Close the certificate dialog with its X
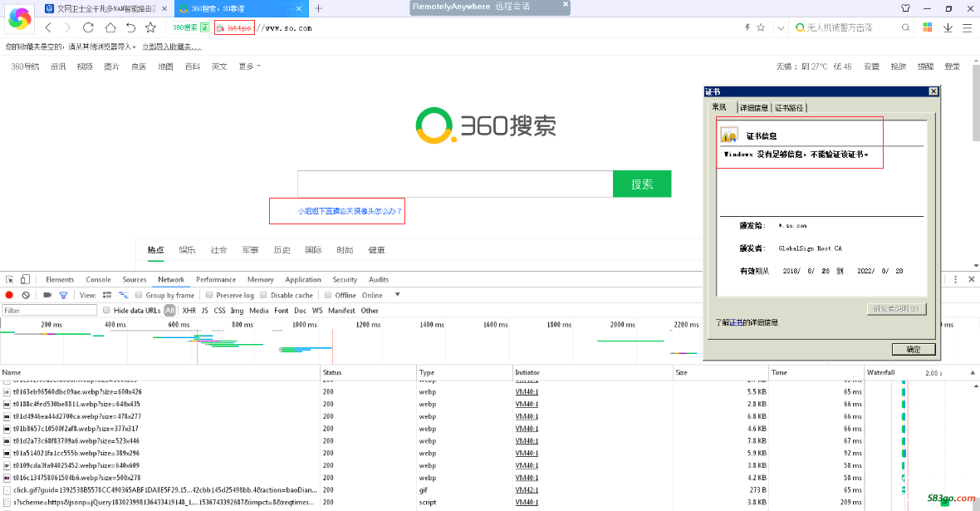The height and width of the screenshot is (511, 980). (x=933, y=91)
